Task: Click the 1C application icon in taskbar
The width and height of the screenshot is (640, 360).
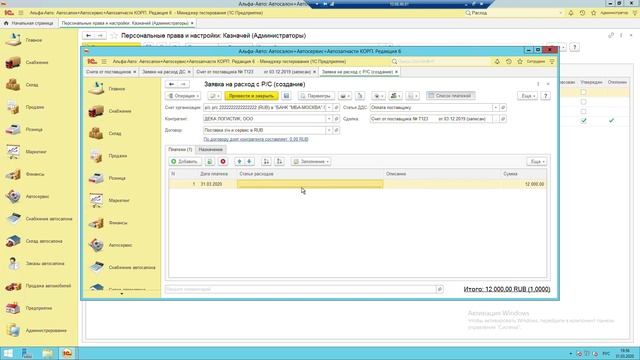Action: click(67, 353)
